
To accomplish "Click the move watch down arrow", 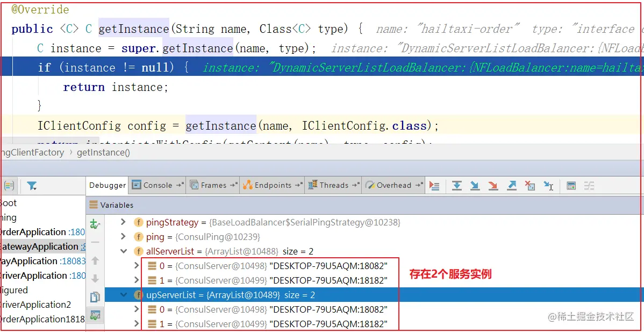I will click(95, 279).
